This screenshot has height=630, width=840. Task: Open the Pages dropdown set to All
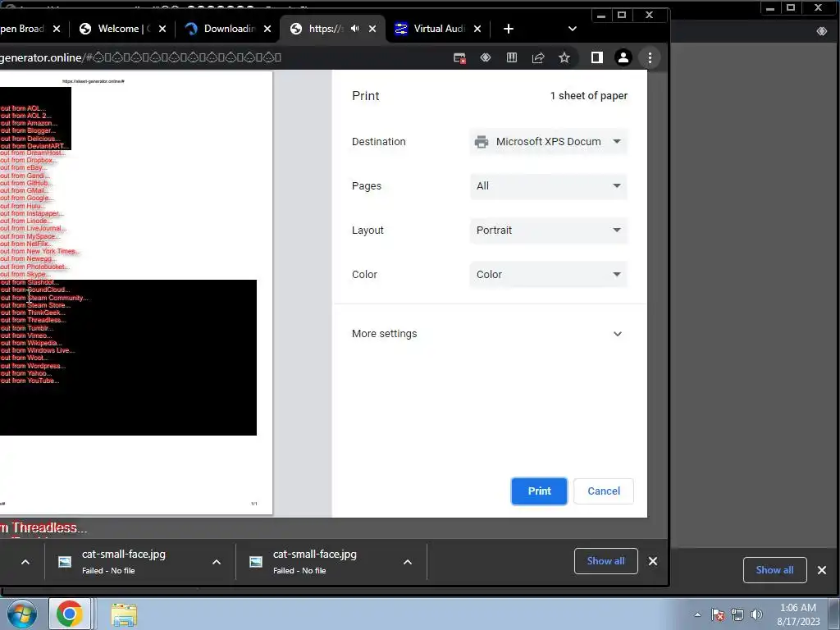click(x=548, y=186)
